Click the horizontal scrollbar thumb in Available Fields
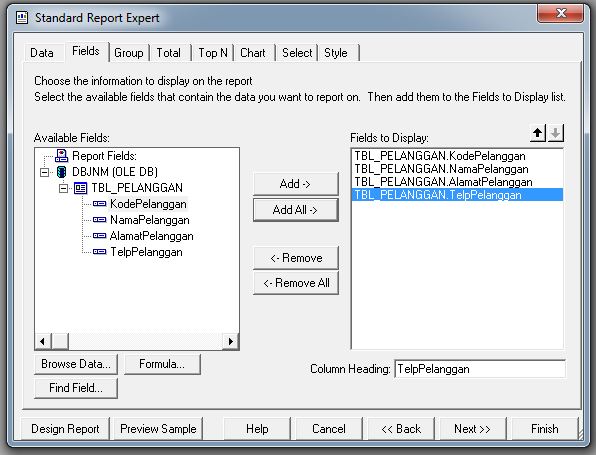 tap(60, 341)
